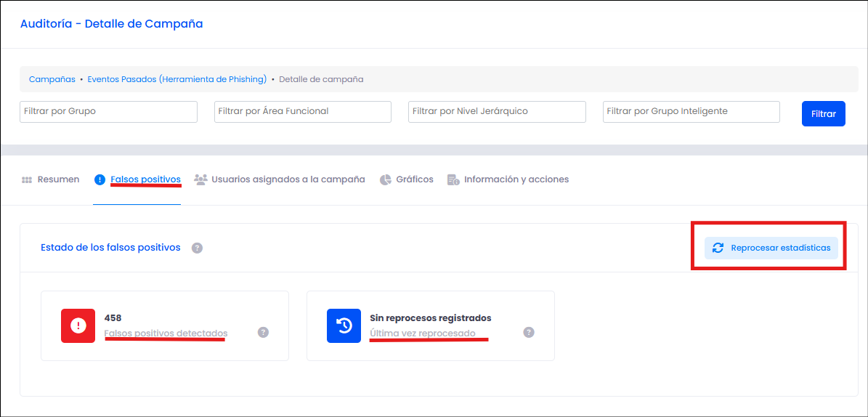
Task: Click the Filtrar por Área Funcional field
Action: [x=303, y=111]
